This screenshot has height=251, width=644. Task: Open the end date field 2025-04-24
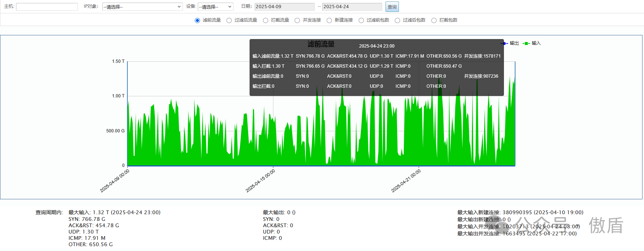352,7
